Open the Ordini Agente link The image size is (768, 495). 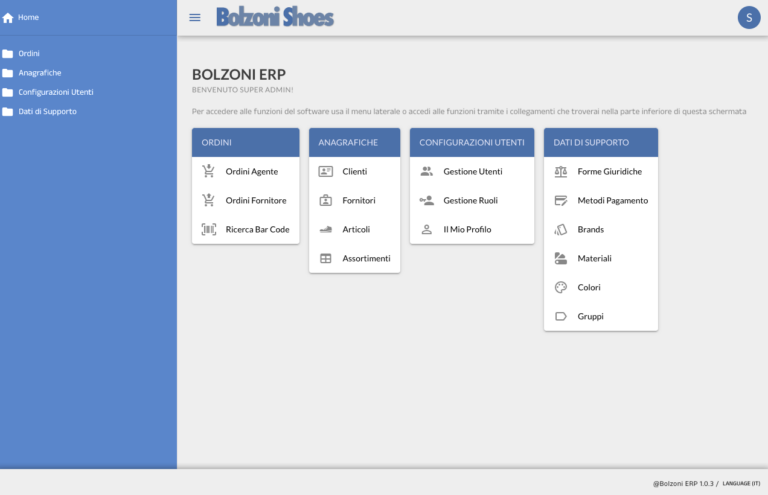252,171
